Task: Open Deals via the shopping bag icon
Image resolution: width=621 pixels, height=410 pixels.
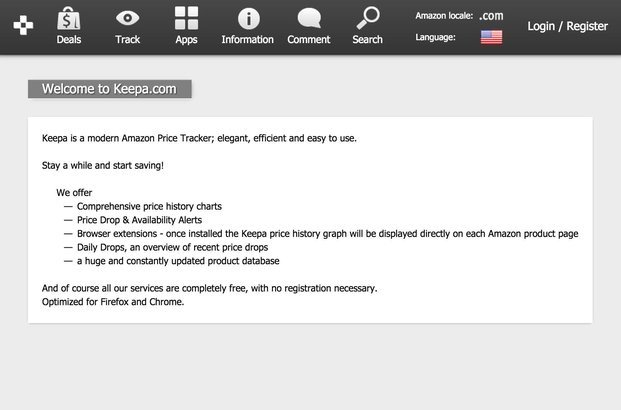Action: pyautogui.click(x=68, y=18)
